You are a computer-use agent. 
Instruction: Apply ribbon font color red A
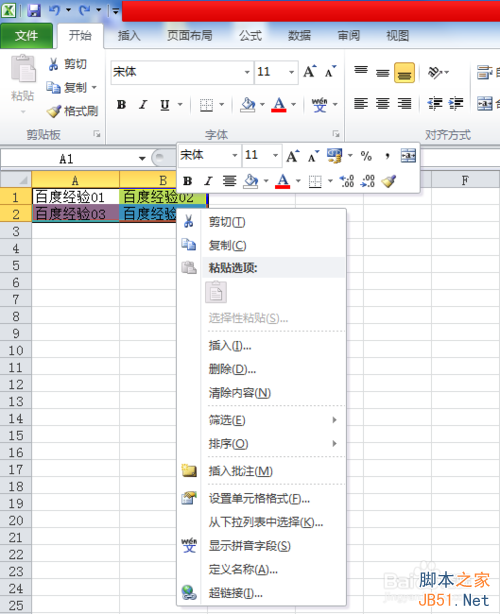pos(278,105)
